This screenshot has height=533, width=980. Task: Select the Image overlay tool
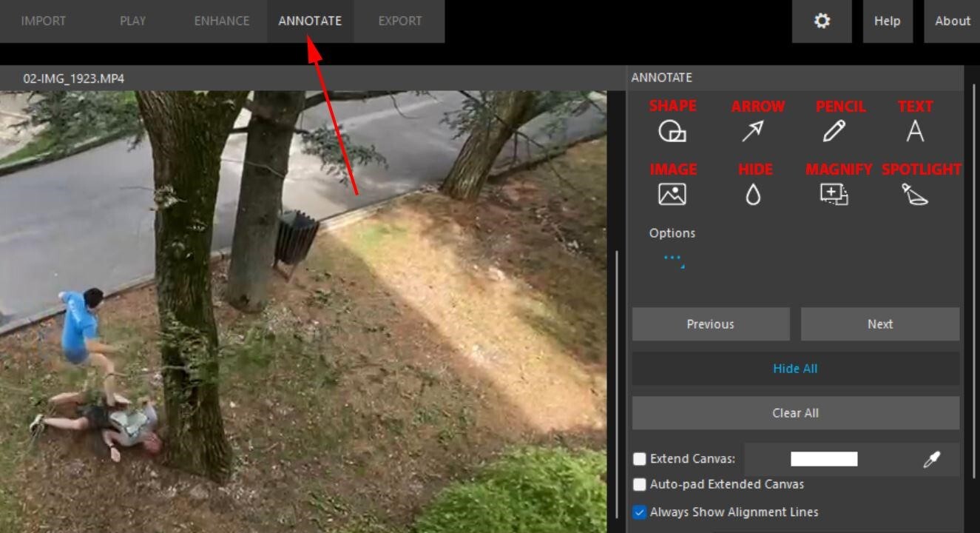(673, 193)
